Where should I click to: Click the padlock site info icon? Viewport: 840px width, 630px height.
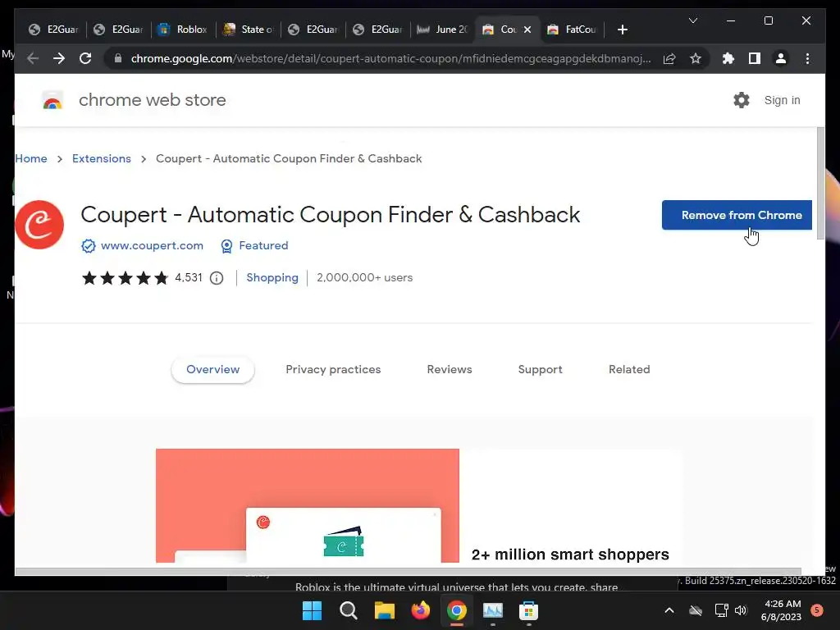[x=118, y=58]
